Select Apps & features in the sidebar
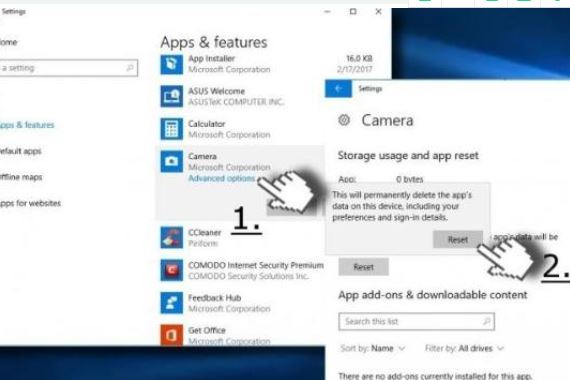This screenshot has height=380, width=570. coord(27,125)
